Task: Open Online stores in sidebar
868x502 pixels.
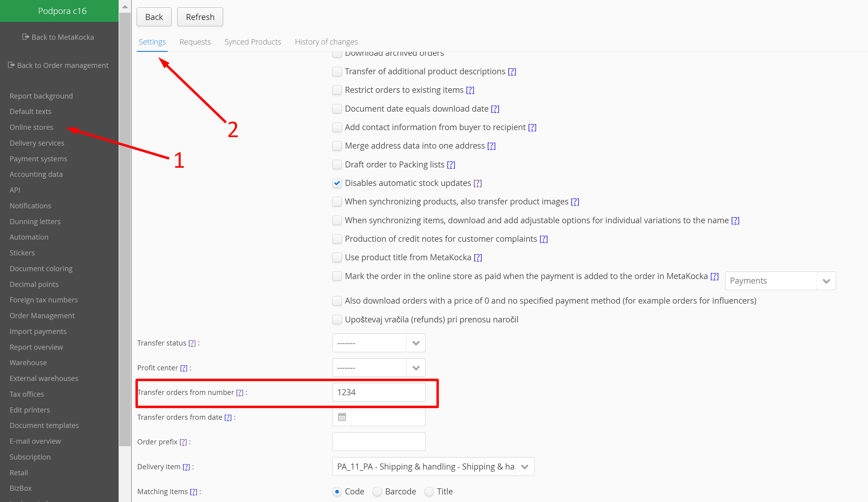Action: coord(31,127)
